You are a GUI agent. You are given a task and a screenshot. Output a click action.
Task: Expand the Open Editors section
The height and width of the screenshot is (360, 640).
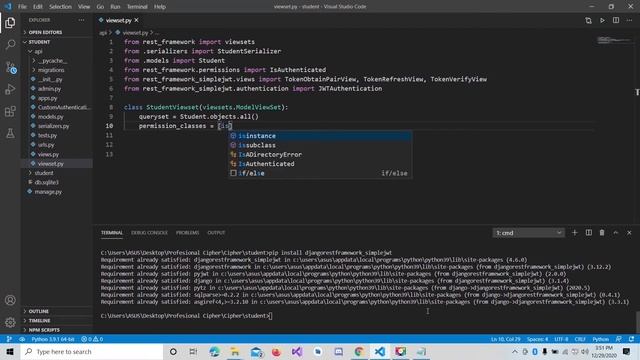[45, 32]
